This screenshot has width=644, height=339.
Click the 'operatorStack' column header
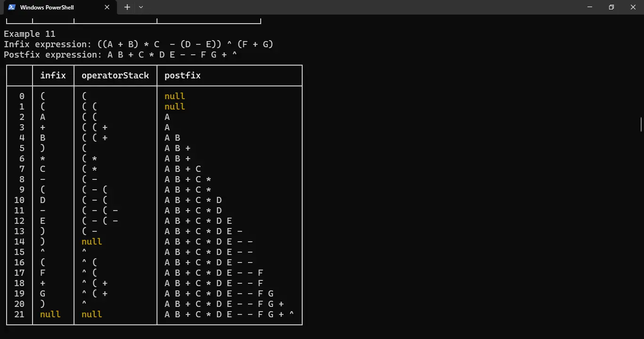pos(115,75)
